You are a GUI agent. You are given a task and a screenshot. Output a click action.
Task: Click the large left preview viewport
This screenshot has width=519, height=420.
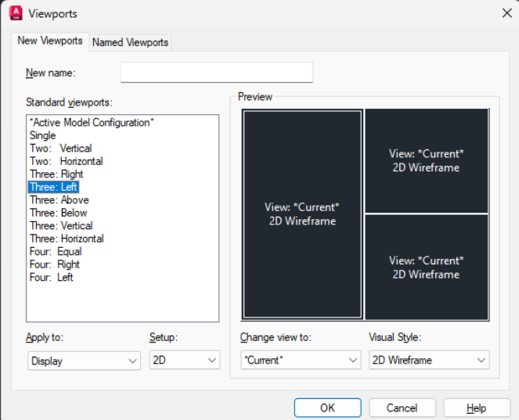(x=302, y=214)
